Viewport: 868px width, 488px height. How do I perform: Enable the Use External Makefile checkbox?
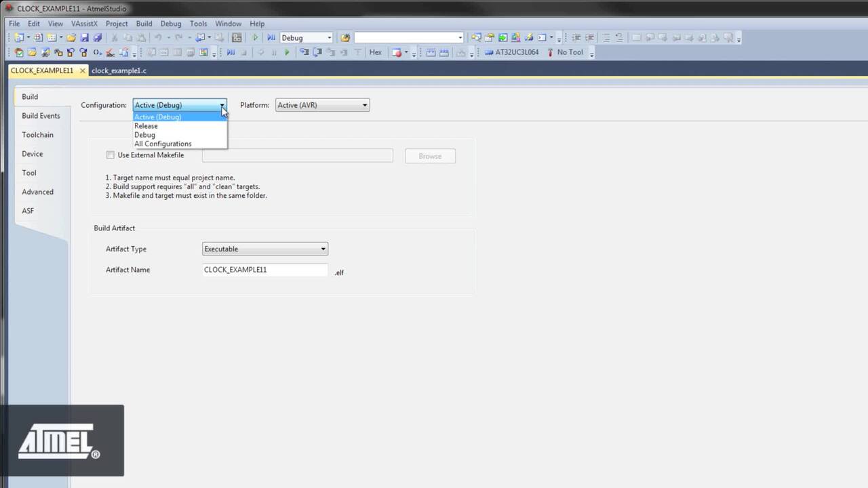110,155
